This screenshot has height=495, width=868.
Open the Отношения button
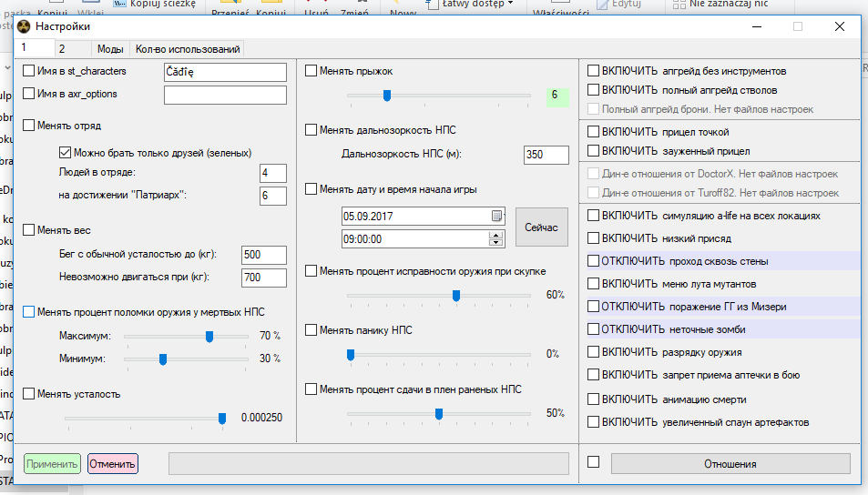pyautogui.click(x=730, y=464)
